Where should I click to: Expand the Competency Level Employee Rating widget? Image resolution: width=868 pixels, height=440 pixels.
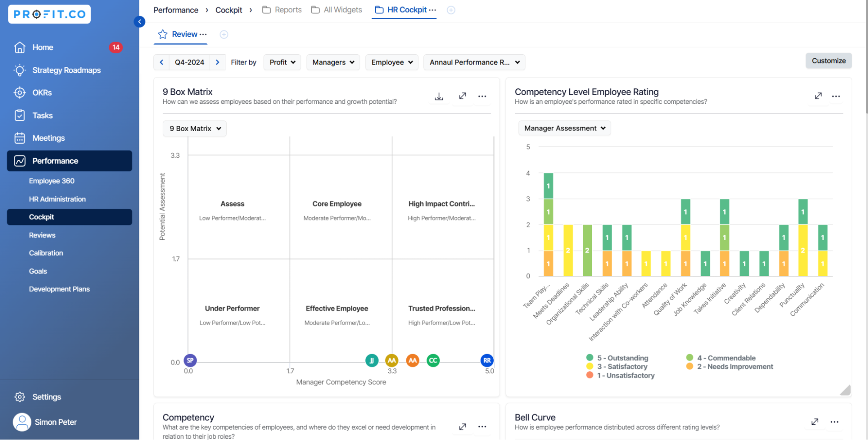818,96
